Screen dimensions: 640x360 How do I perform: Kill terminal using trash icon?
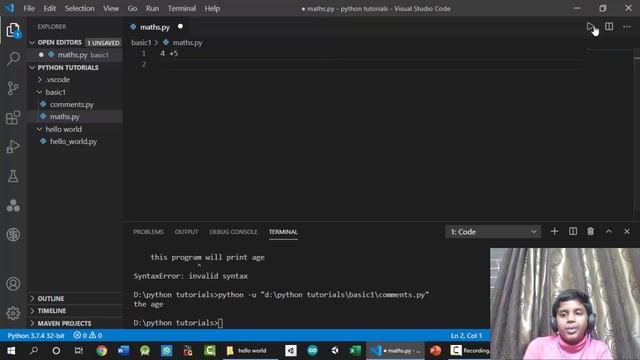pos(591,231)
